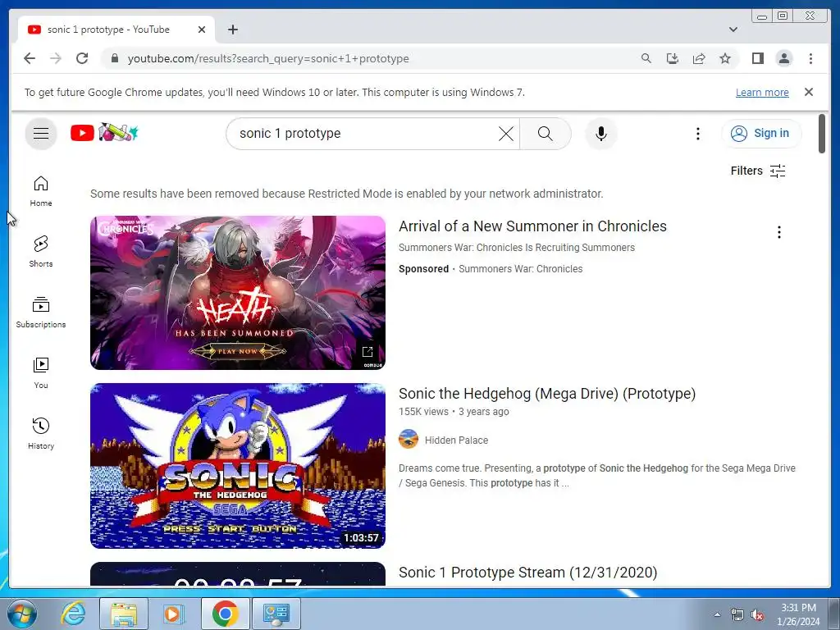Open YouTube settings three-dot menu
This screenshot has height=630, width=840.
click(697, 134)
